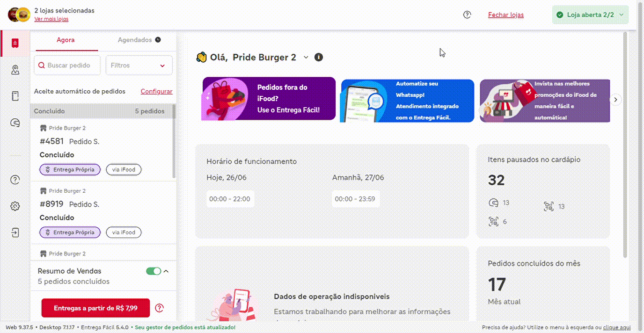Image resolution: width=644 pixels, height=333 pixels.
Task: Click the paused items count 32
Action: coord(496,180)
